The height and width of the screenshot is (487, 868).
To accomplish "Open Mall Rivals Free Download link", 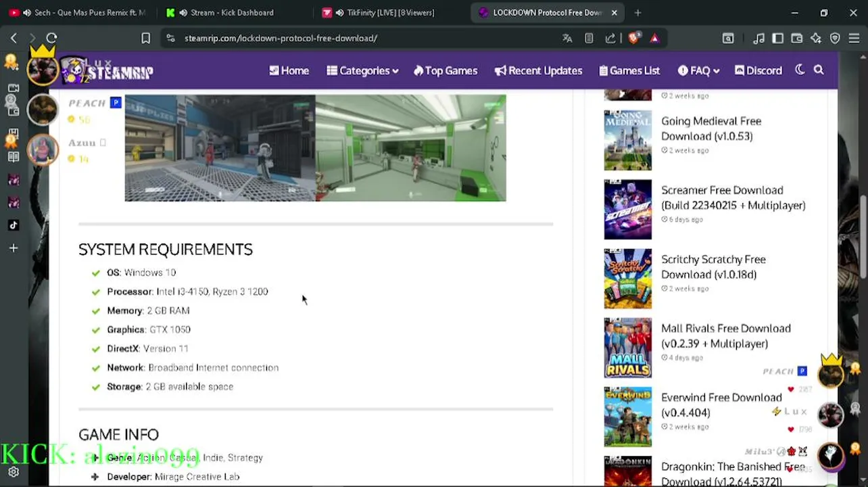I will point(725,335).
